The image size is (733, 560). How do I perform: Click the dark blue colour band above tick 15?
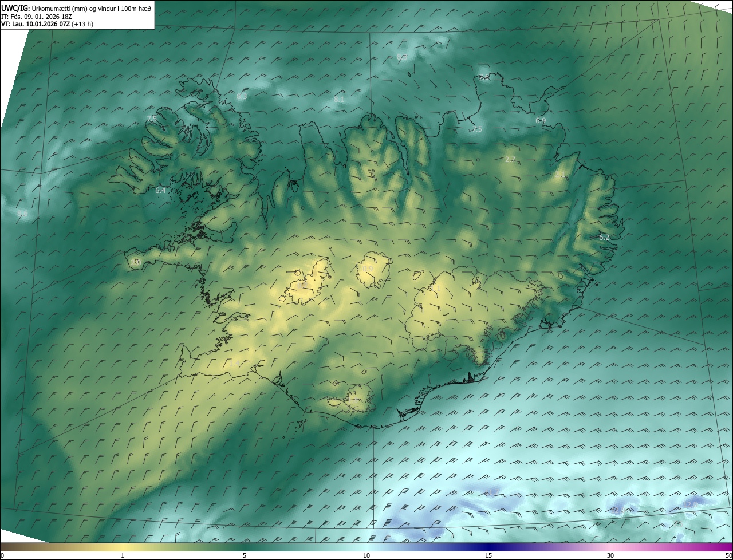point(488,547)
